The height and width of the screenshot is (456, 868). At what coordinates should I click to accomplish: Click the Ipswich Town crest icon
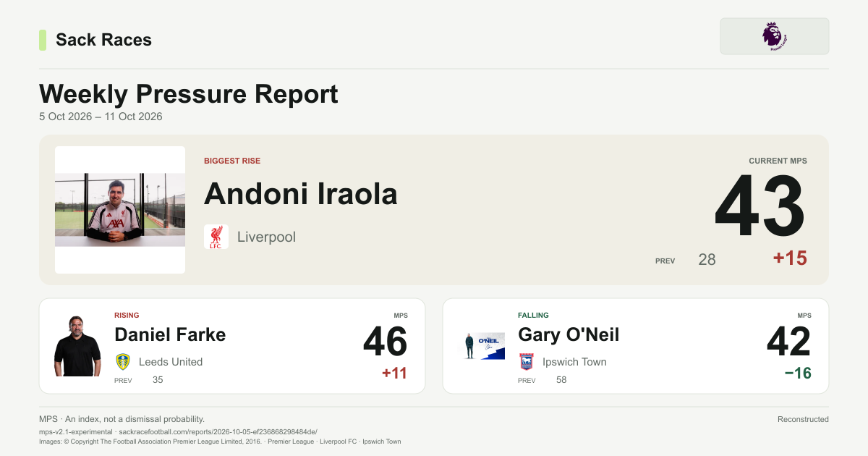pos(527,362)
